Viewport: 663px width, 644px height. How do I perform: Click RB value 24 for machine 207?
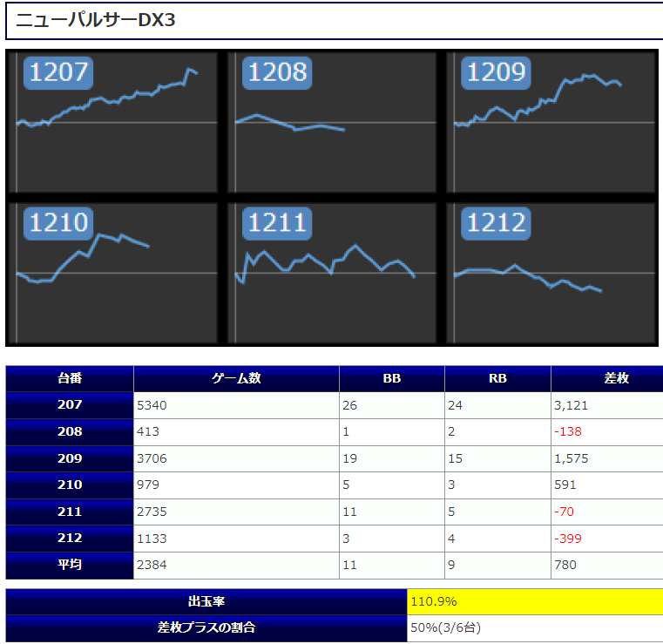497,405
